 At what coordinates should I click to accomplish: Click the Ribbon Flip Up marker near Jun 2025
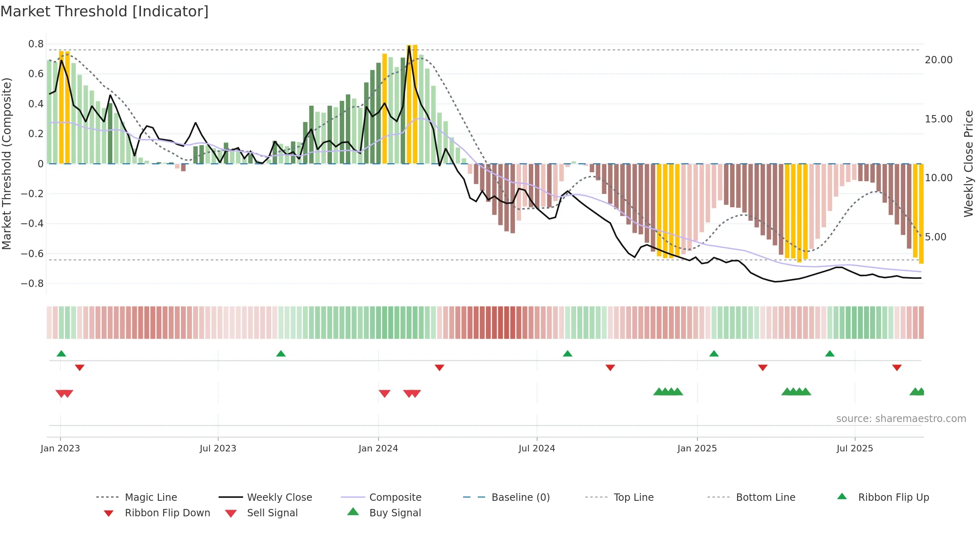(830, 353)
